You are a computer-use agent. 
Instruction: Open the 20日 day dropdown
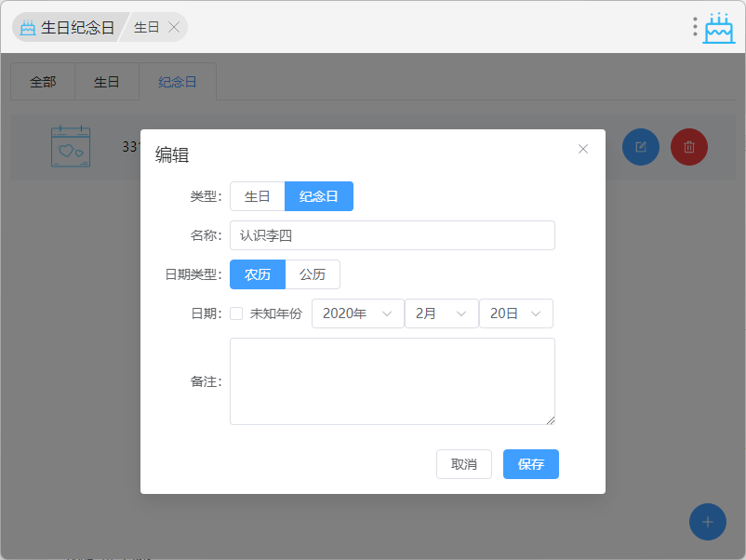(x=516, y=313)
